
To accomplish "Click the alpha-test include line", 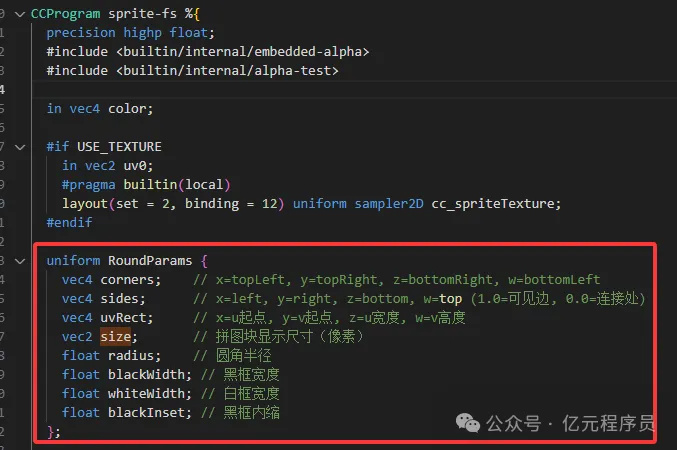I will pos(192,71).
